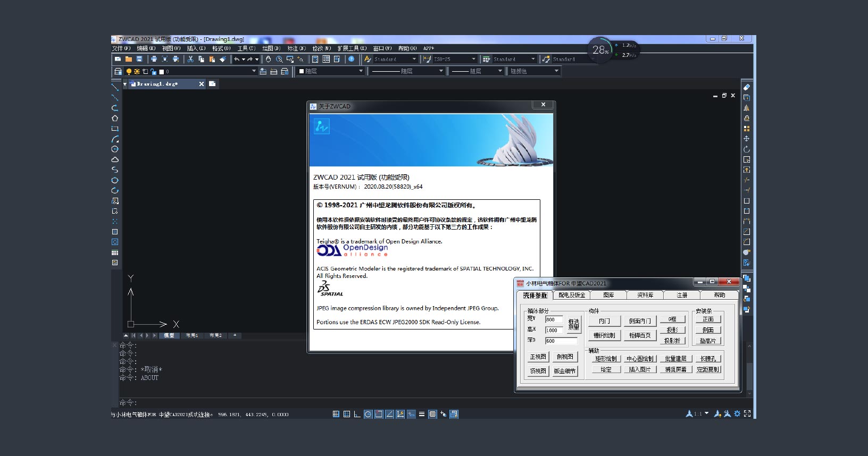Expand the Undo history dropdown arrow
The height and width of the screenshot is (456, 868).
(x=244, y=59)
